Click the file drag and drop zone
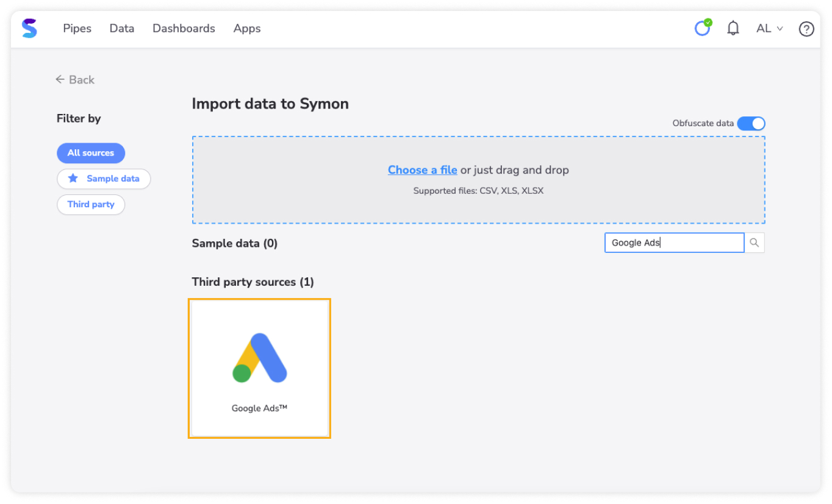 (x=479, y=180)
